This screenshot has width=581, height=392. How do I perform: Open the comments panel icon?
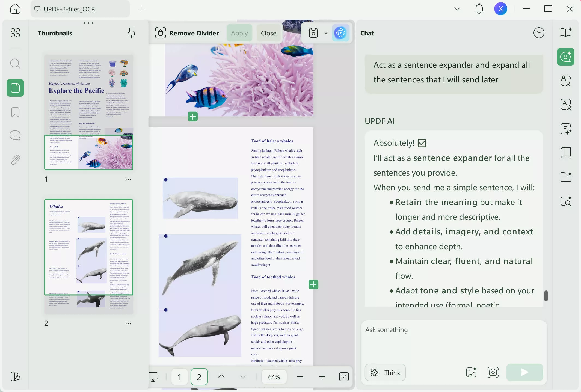pos(15,135)
